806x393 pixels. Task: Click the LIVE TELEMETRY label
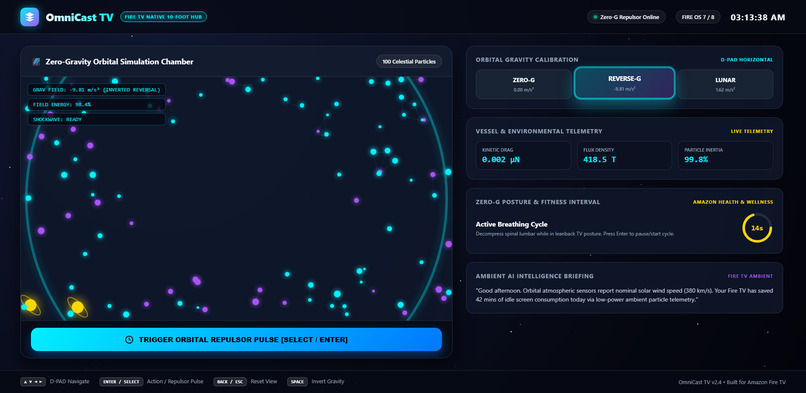[752, 131]
